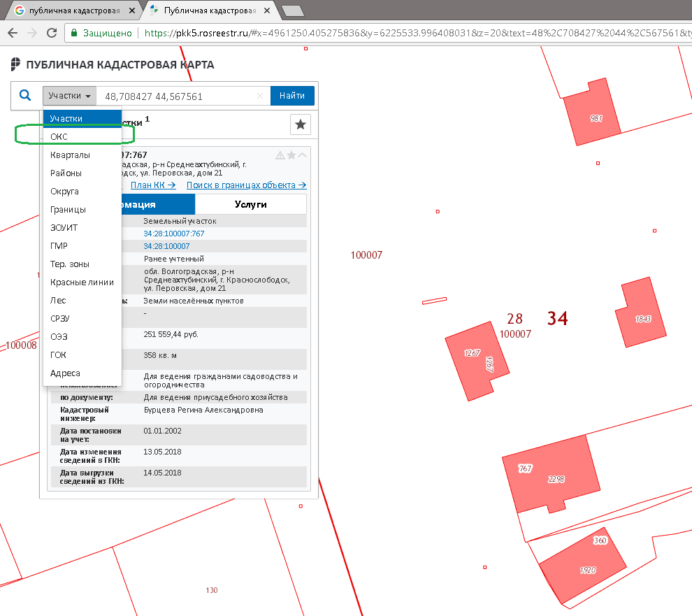Close the first Google browser tab
692x616 pixels.
coord(132,10)
